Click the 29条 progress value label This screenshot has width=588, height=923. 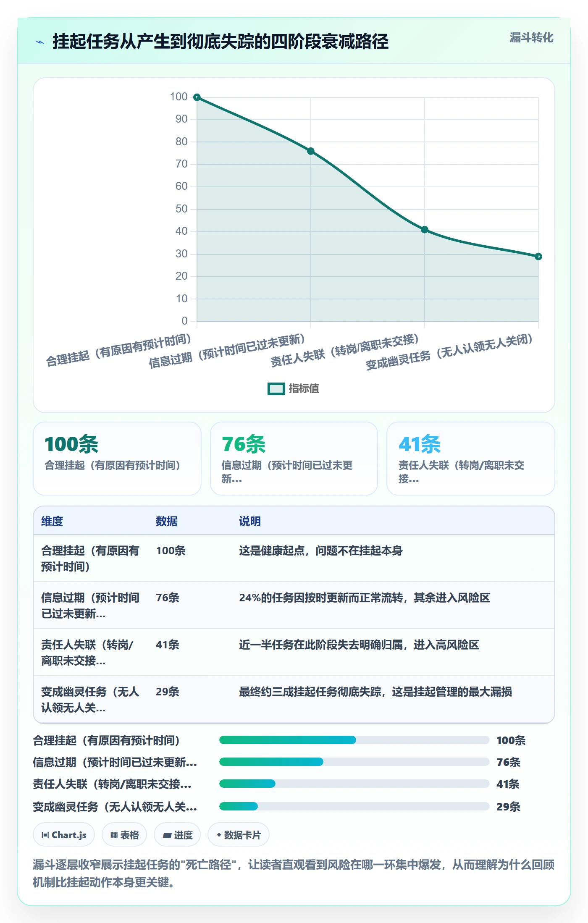point(508,807)
